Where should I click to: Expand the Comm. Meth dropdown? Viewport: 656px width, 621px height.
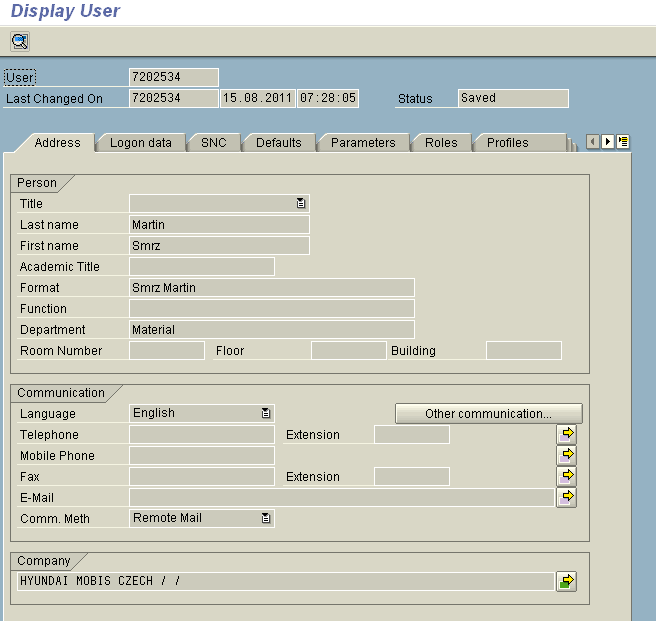(x=266, y=518)
